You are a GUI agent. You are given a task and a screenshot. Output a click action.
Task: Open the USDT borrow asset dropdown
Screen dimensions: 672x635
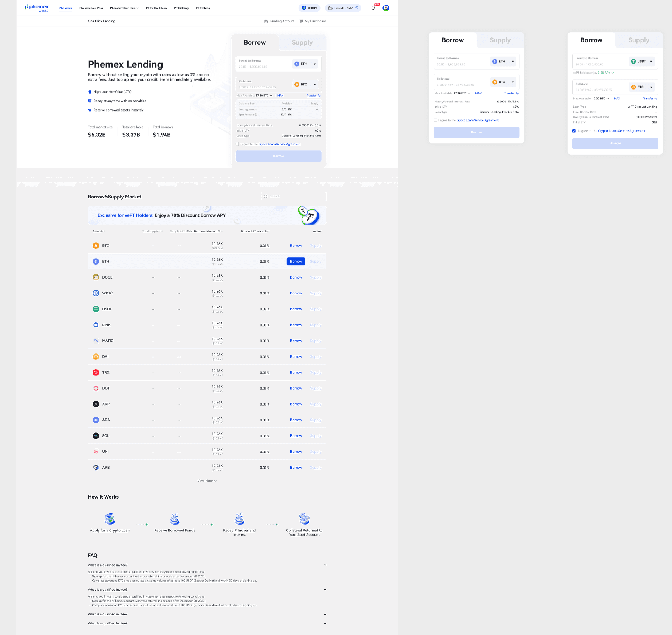point(642,61)
